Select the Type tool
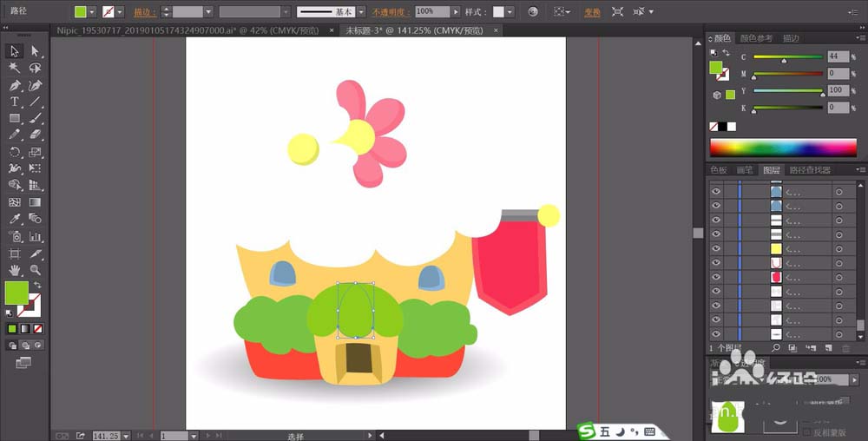The width and height of the screenshot is (868, 441). [15, 102]
